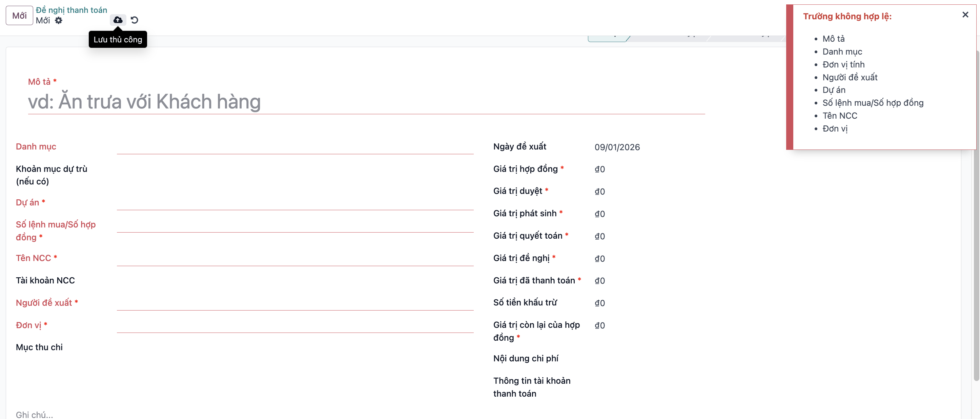Image resolution: width=980 pixels, height=419 pixels.
Task: Click the Nội dung chi phí field
Action: pos(772,359)
